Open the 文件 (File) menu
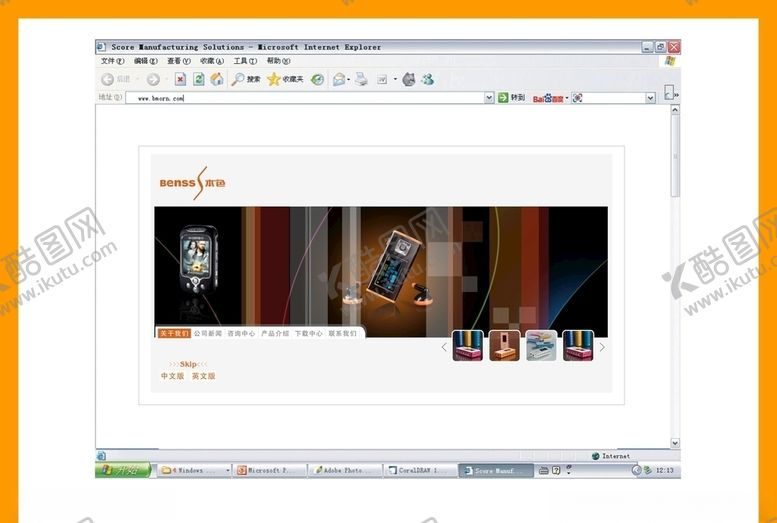This screenshot has width=777, height=523. [112, 61]
